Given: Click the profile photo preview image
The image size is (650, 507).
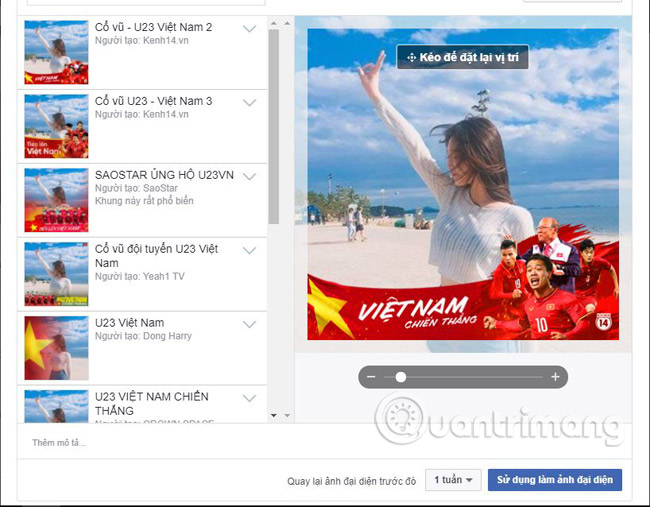Looking at the screenshot, I should tap(463, 184).
